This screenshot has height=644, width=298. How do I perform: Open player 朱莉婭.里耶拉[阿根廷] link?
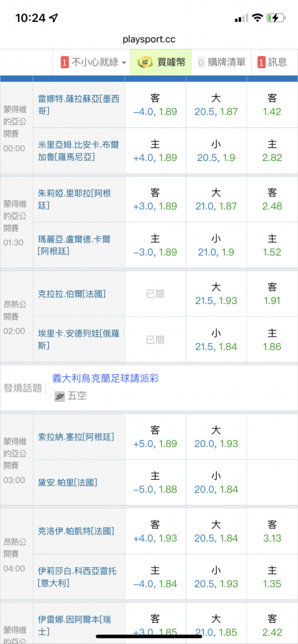(x=75, y=199)
